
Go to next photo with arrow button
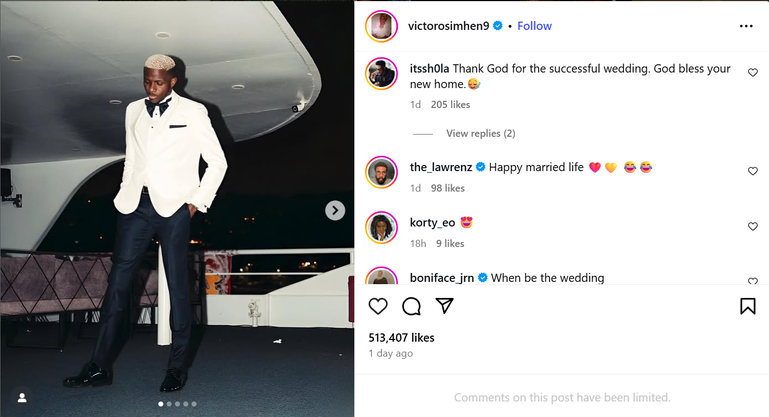(x=335, y=210)
